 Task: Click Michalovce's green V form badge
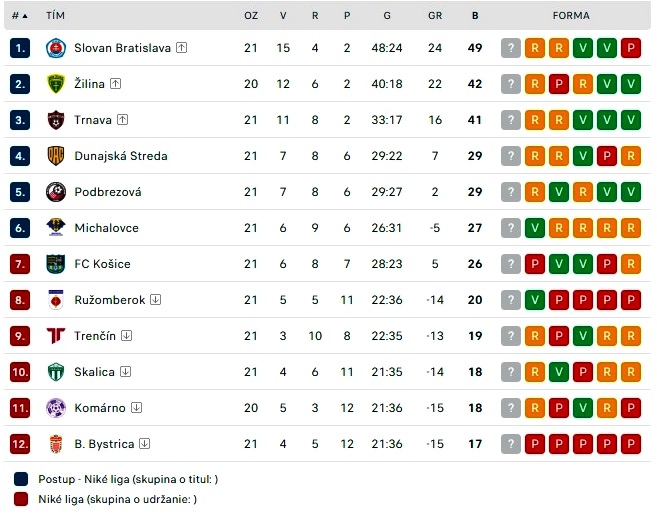(535, 228)
